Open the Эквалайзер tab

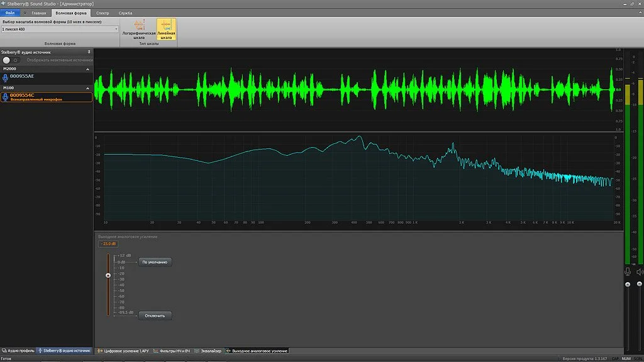click(208, 351)
